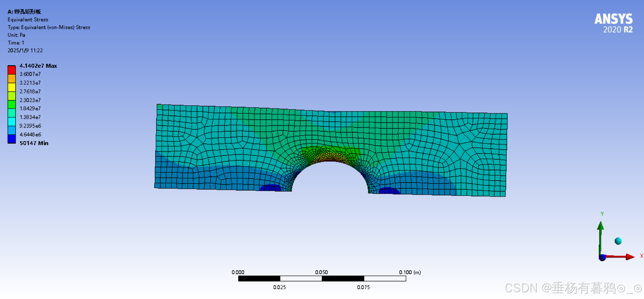Click the dark blue legend band
Viewport: 644px width, 299px height.
tap(12, 139)
